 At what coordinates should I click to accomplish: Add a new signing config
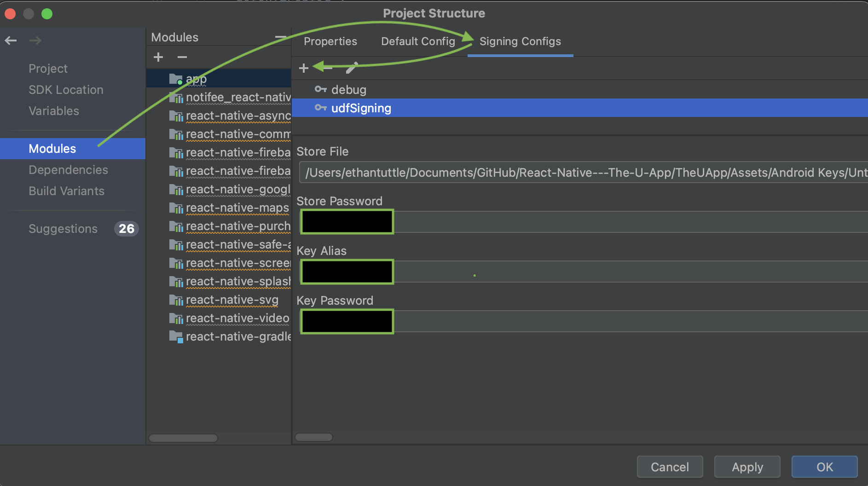point(303,68)
